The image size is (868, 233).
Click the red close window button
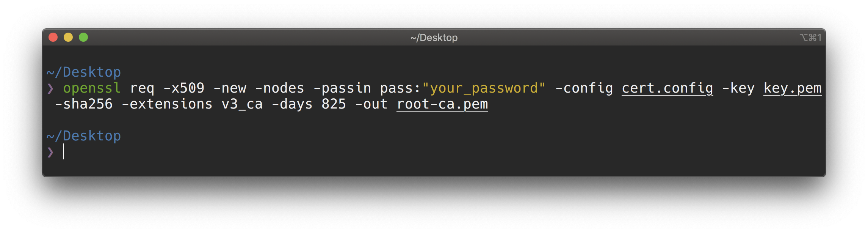tap(53, 37)
